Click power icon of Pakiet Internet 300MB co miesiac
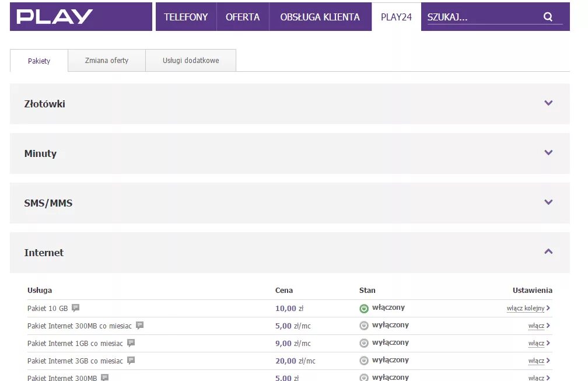 (364, 326)
